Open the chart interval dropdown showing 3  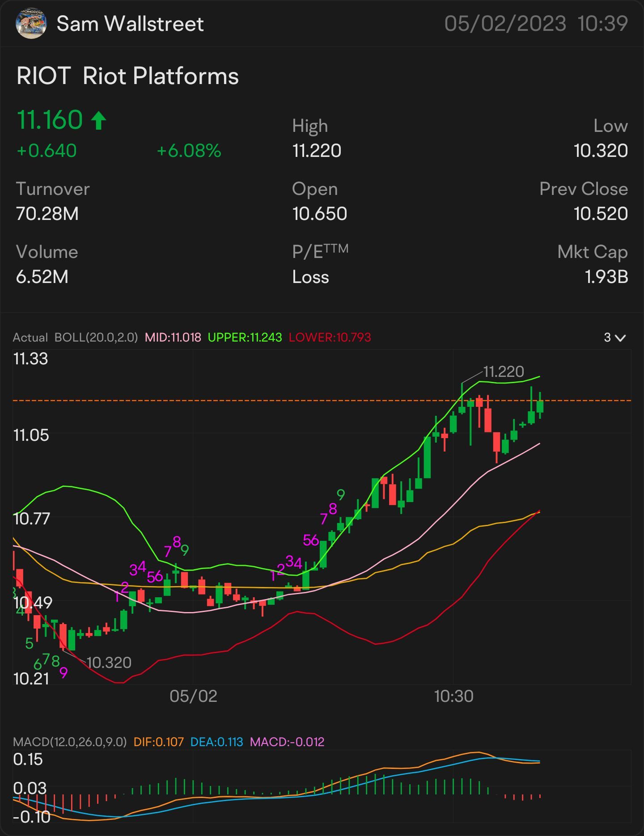[614, 338]
